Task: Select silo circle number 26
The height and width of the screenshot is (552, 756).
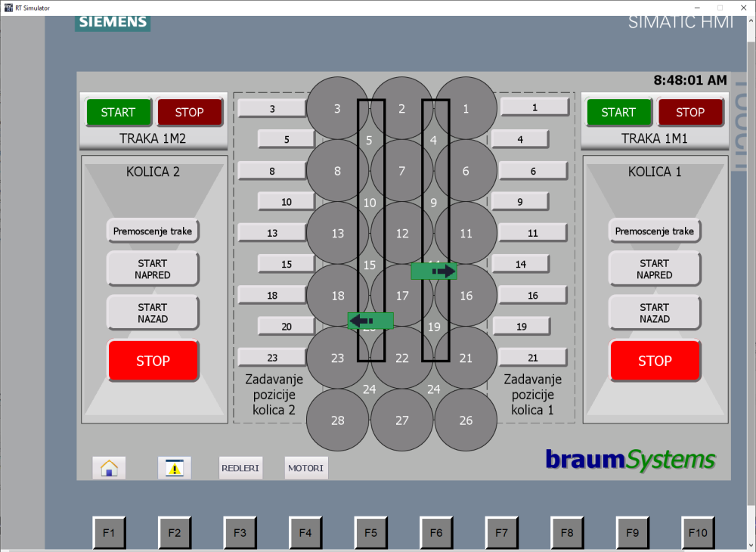Action: tap(466, 420)
